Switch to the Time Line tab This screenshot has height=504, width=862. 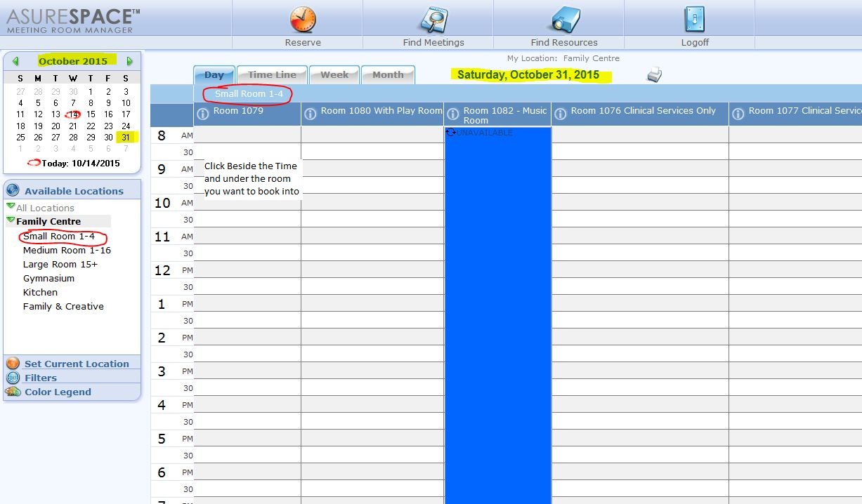click(272, 74)
